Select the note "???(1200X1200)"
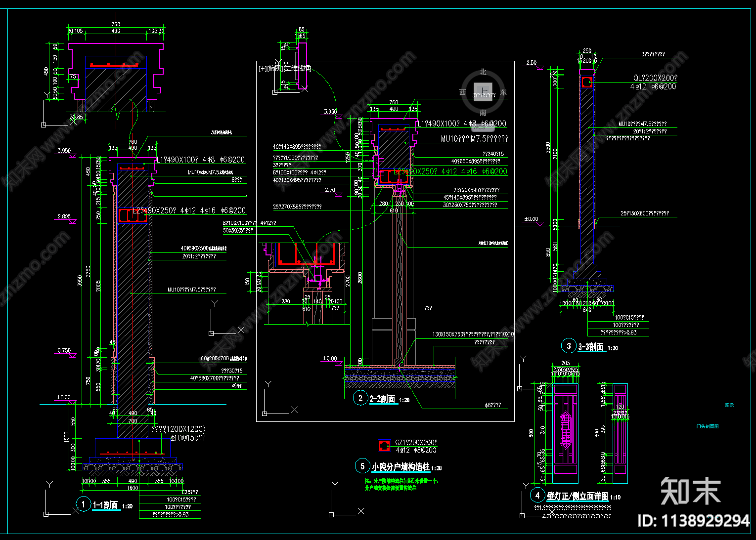This screenshot has width=756, height=540. click(178, 429)
